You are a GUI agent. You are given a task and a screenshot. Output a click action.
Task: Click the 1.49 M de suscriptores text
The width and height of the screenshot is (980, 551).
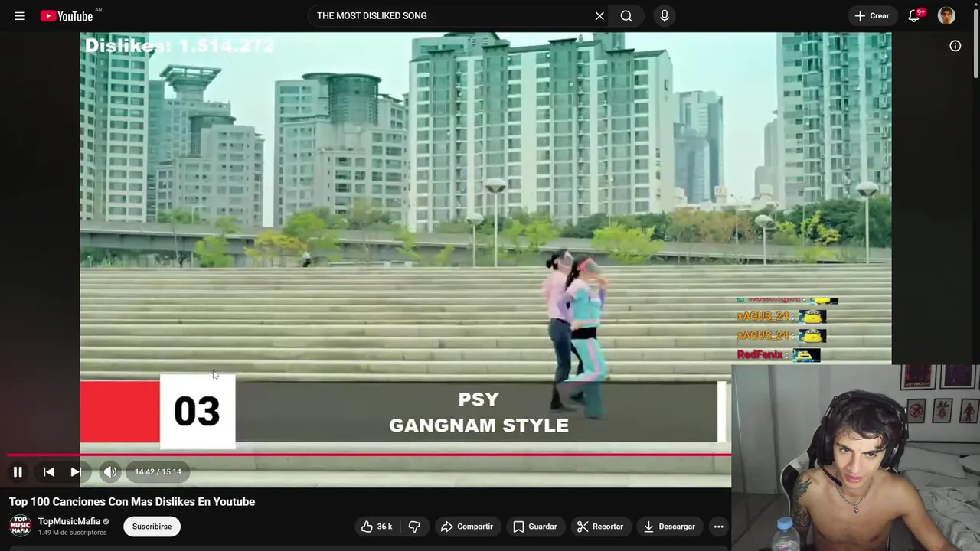click(x=72, y=533)
